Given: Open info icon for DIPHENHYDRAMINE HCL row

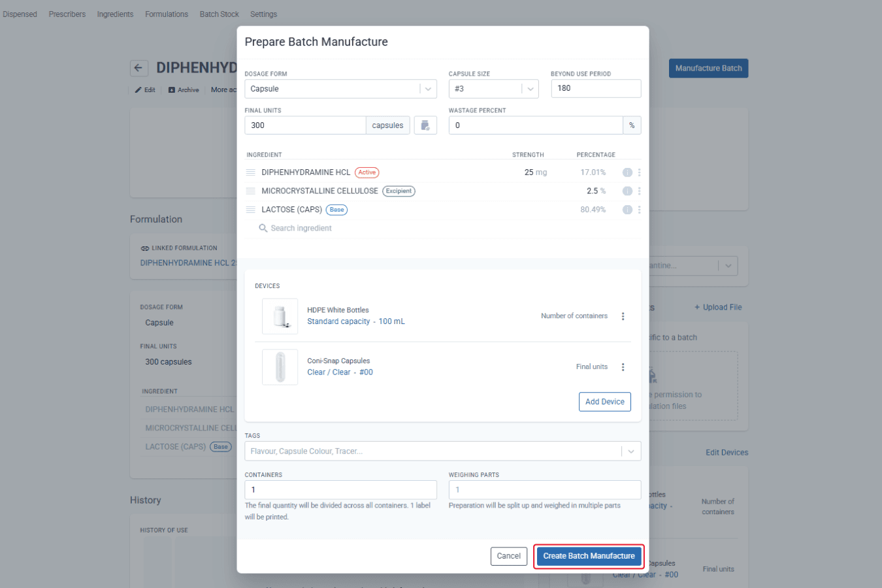Looking at the screenshot, I should click(627, 172).
